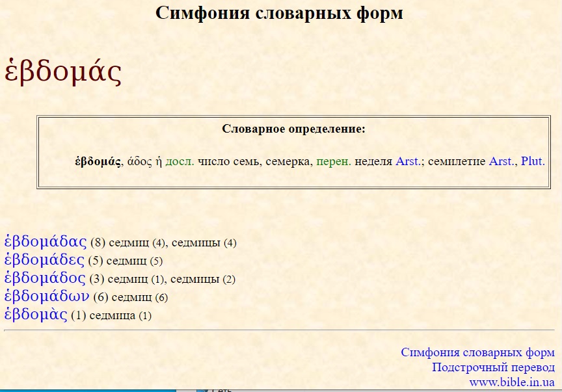Click the 'седмиц (5)' translation text

click(x=134, y=261)
